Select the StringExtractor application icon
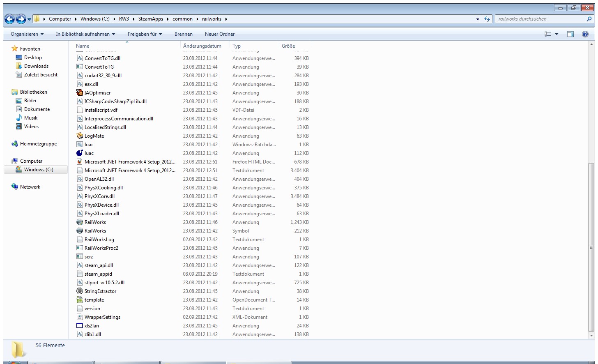The width and height of the screenshot is (598, 364). click(x=80, y=291)
